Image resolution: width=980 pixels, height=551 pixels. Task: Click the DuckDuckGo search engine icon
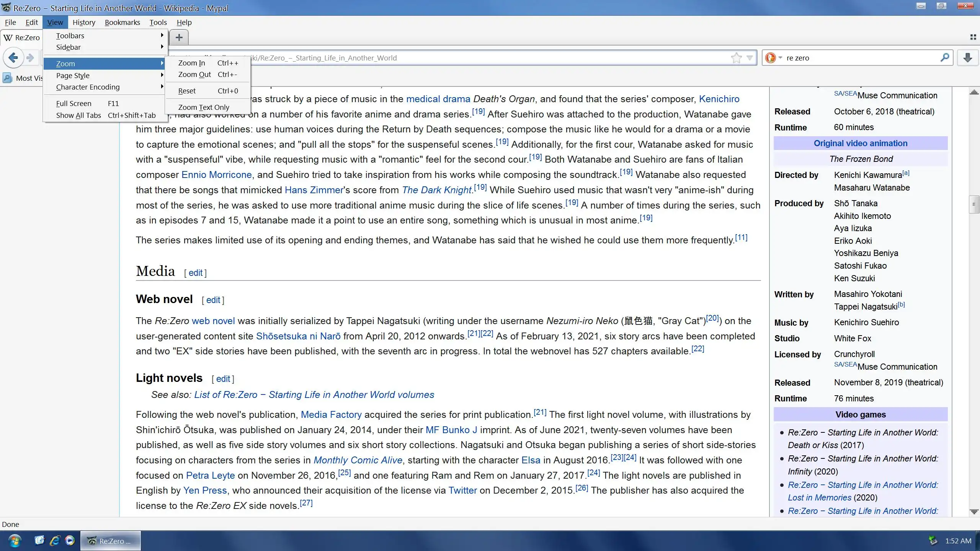pos(770,58)
